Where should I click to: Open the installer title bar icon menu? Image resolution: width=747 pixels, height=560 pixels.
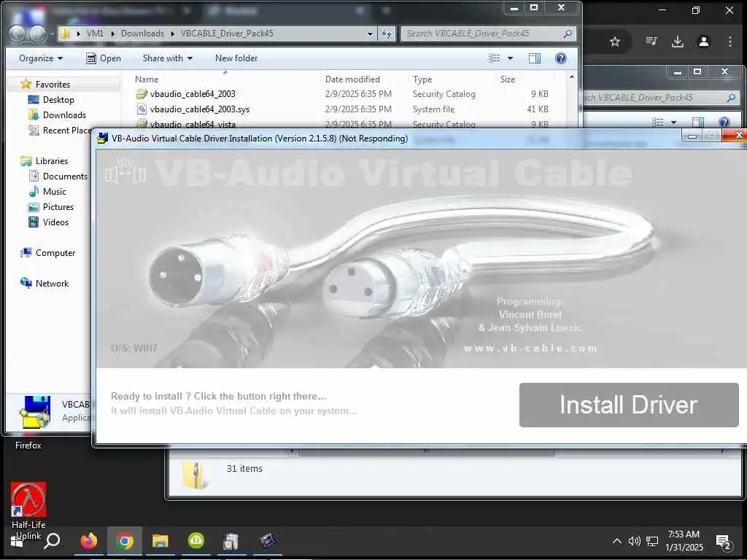click(x=102, y=139)
